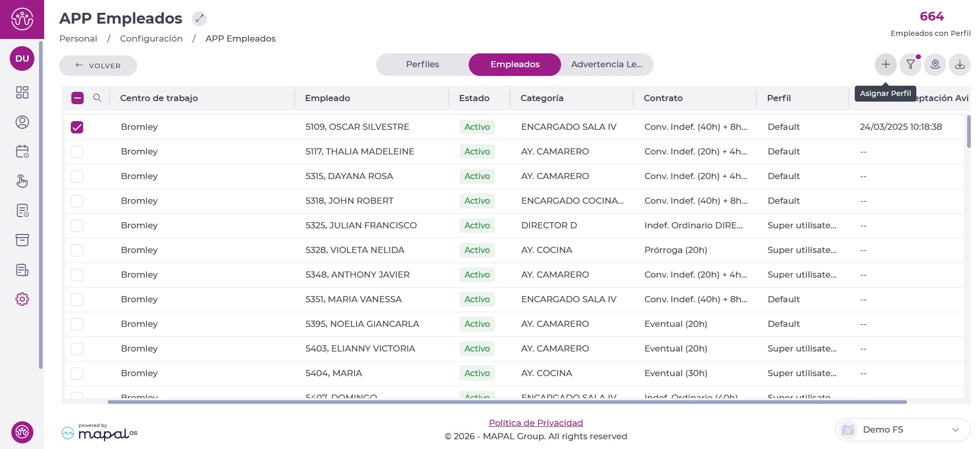Open the dashboard grid sidebar icon
Viewport: 980px width, 449px height.
[22, 92]
